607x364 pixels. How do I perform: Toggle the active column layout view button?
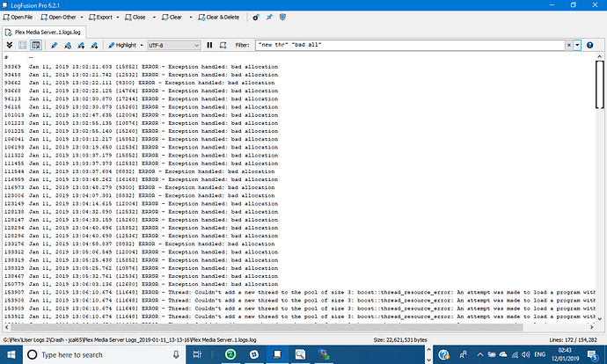click(x=36, y=45)
